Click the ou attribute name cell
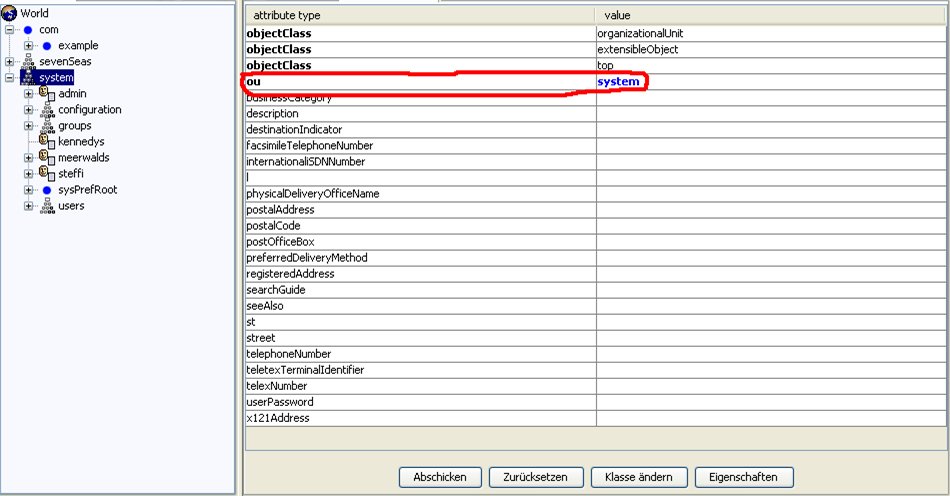Image resolution: width=950 pixels, height=496 pixels. (x=420, y=81)
